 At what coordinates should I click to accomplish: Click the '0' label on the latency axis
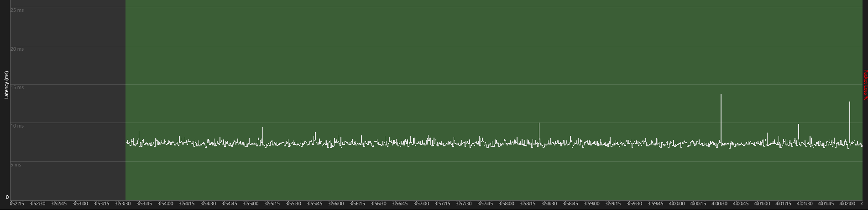click(x=7, y=197)
